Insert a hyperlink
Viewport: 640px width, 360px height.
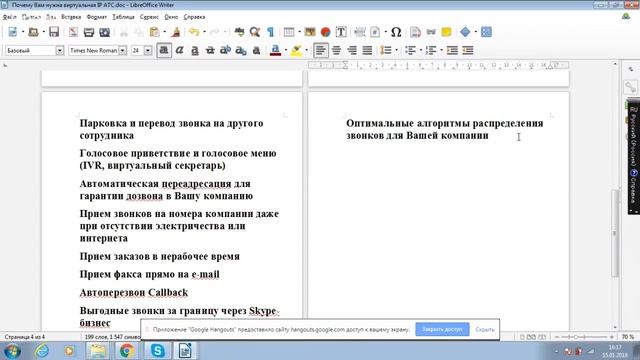[x=431, y=32]
